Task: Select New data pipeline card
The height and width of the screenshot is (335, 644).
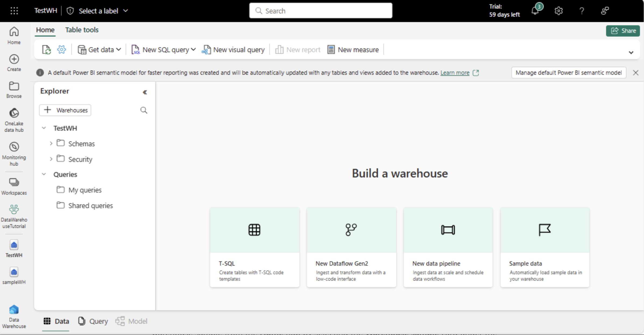Action: [448, 247]
